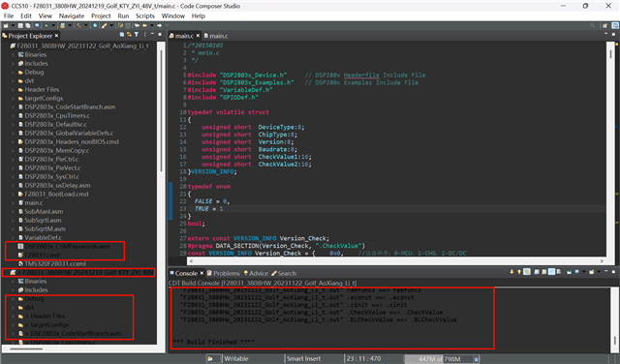The height and width of the screenshot is (364, 620).
Task: Switch to the Advice tab
Action: (x=256, y=274)
